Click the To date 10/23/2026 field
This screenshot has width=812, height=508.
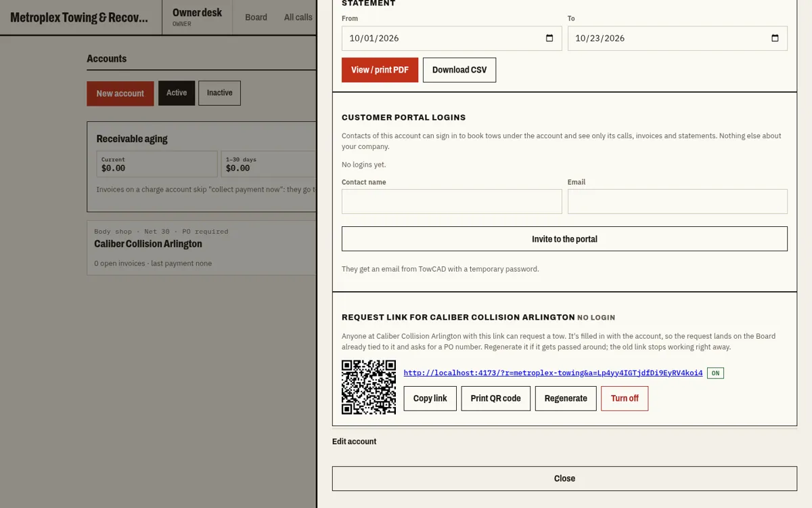tap(677, 38)
